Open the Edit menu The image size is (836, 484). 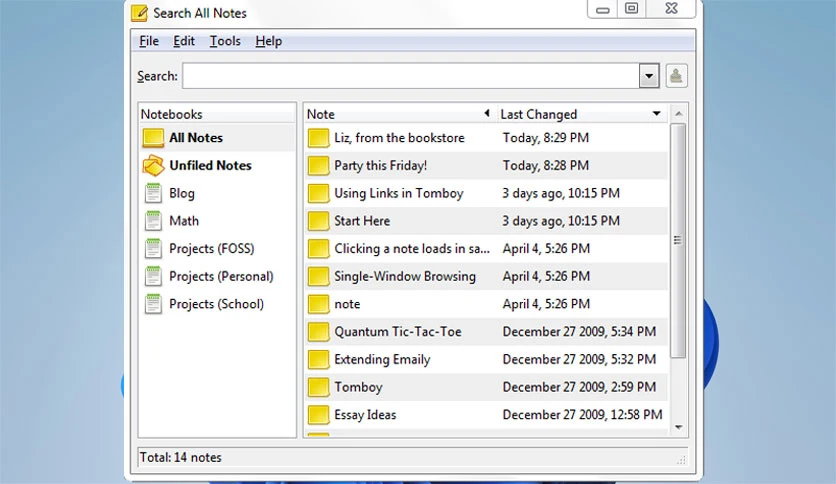coord(184,41)
